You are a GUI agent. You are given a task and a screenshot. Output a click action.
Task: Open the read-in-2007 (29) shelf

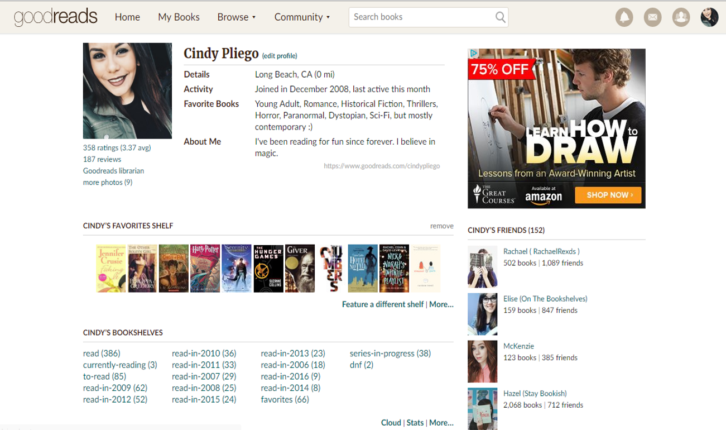click(204, 376)
